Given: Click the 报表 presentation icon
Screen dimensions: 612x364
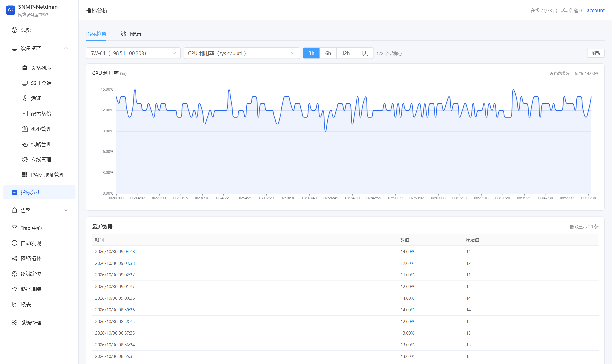Looking at the screenshot, I should pos(15,305).
